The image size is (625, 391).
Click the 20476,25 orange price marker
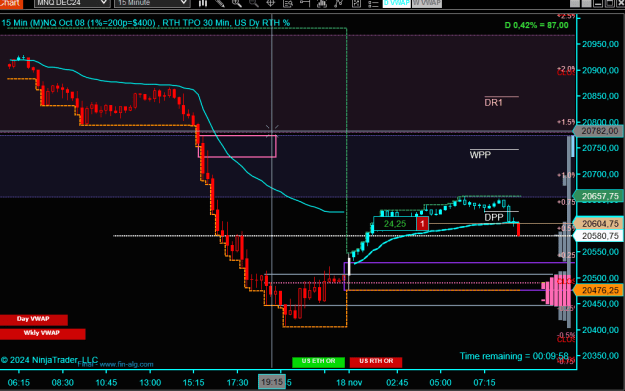tap(599, 290)
